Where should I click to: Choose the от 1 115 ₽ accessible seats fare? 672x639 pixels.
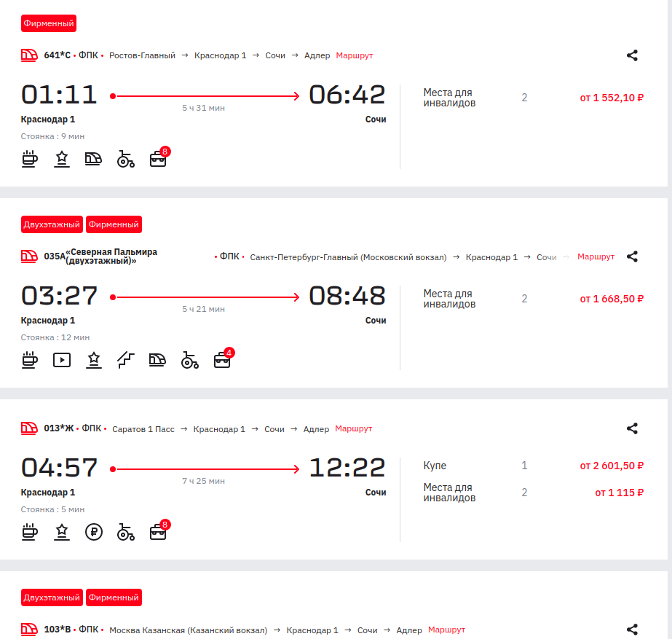coord(619,493)
